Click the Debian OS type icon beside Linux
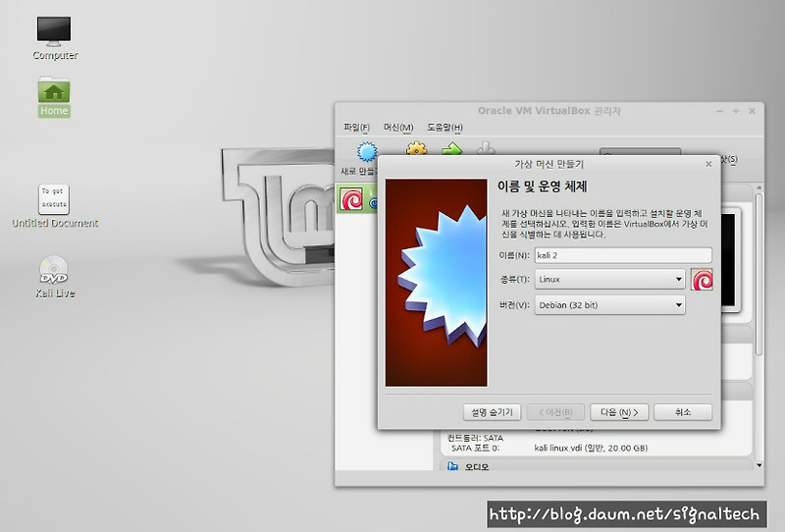Screen dimensions: 785x532 pyautogui.click(x=702, y=280)
